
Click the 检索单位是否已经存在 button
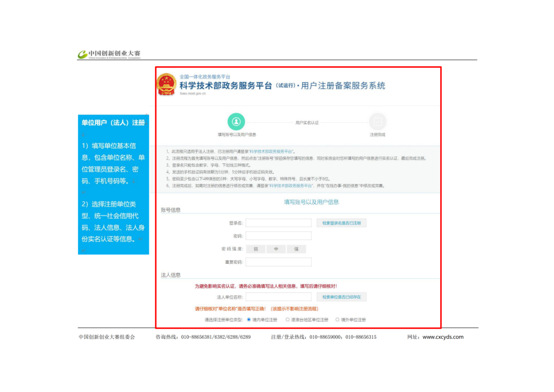pyautogui.click(x=342, y=297)
